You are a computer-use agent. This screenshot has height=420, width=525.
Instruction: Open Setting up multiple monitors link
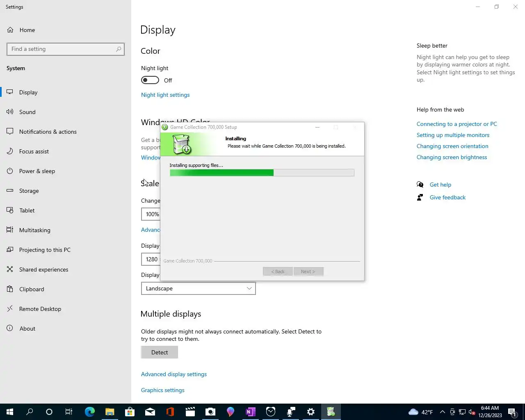[x=453, y=135]
